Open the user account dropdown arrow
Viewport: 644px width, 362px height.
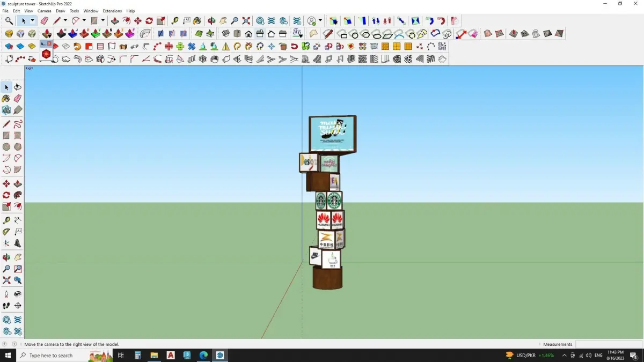[320, 21]
